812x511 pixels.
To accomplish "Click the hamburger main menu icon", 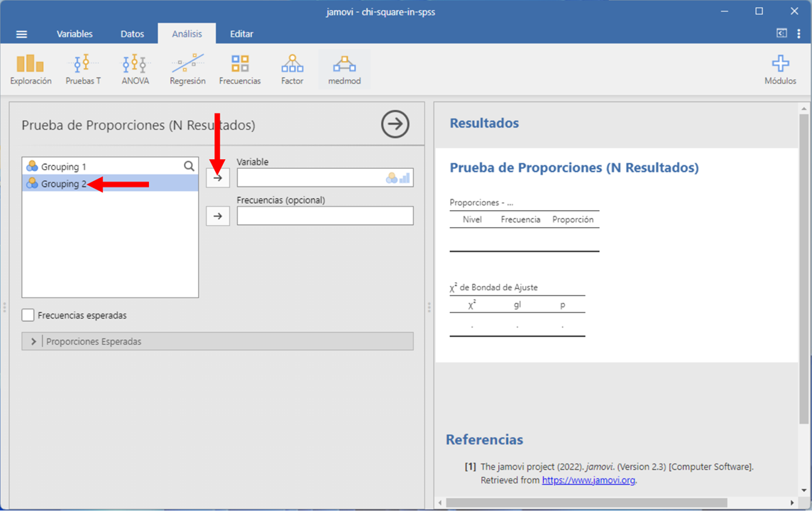I will 21,34.
